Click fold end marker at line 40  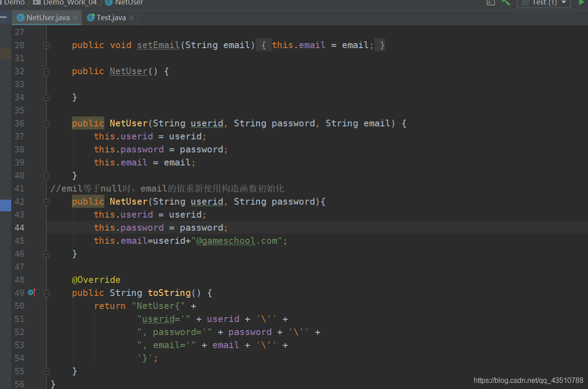(46, 176)
